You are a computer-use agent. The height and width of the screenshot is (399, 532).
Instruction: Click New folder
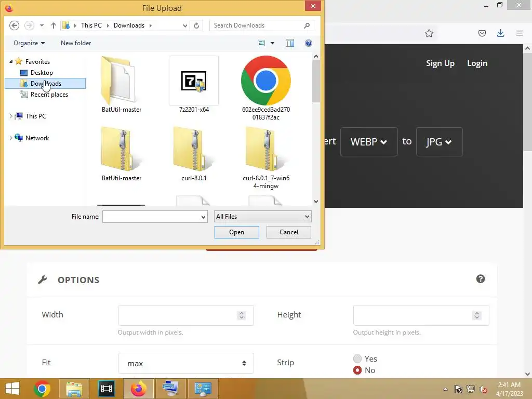(x=76, y=43)
